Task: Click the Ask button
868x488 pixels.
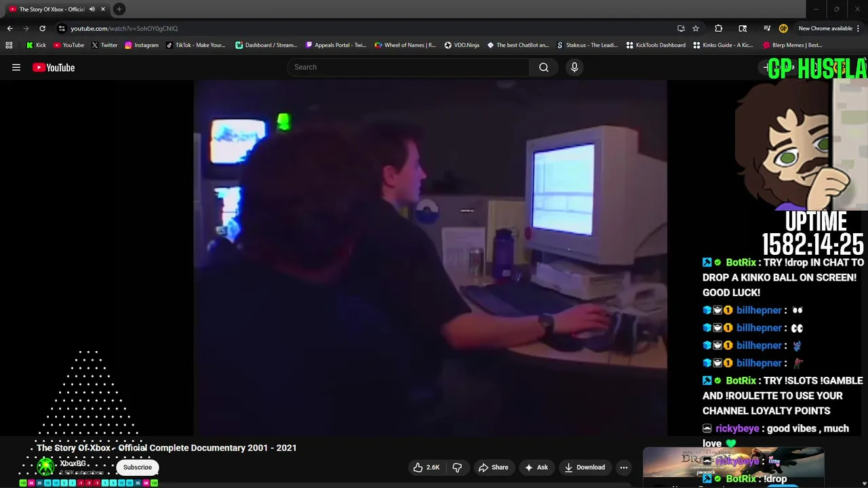Action: 536,467
